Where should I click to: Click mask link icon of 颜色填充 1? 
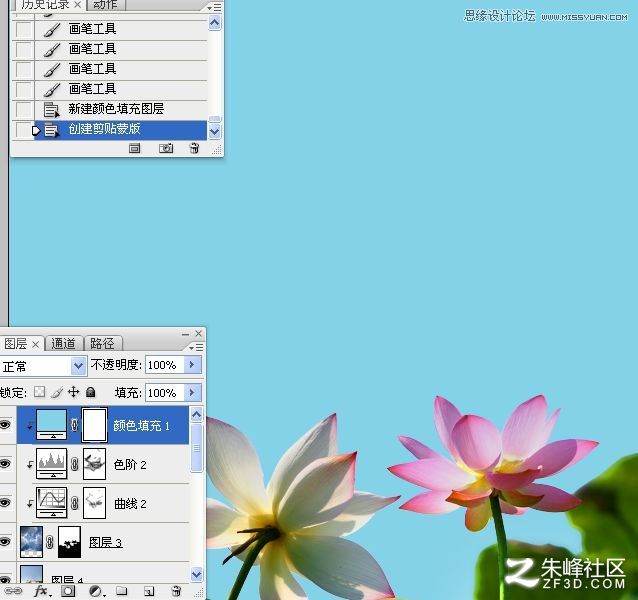tap(74, 425)
